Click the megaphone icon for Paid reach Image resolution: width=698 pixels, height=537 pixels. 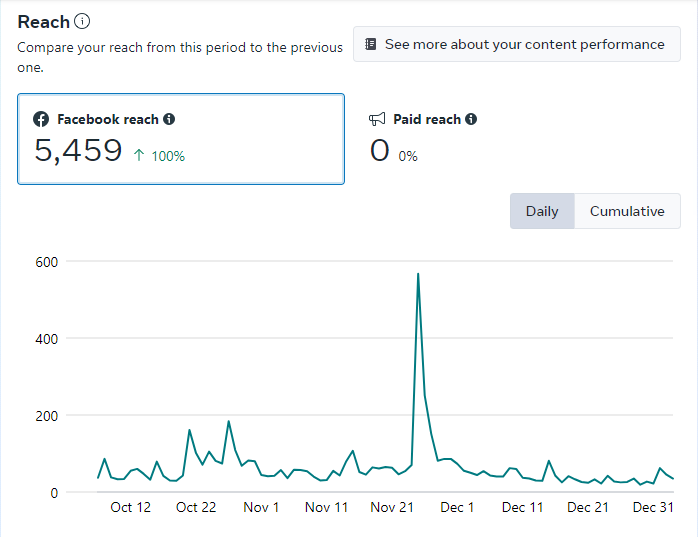377,119
